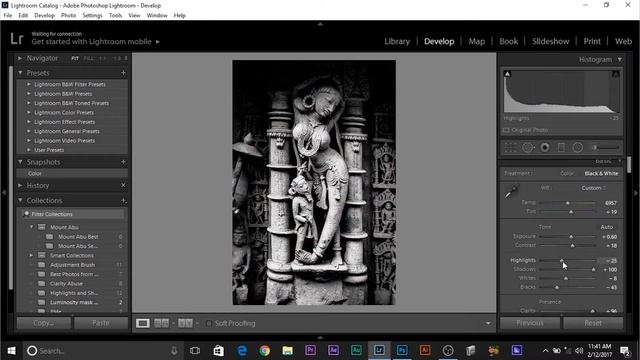Click the Exposure slider handle

(571, 237)
